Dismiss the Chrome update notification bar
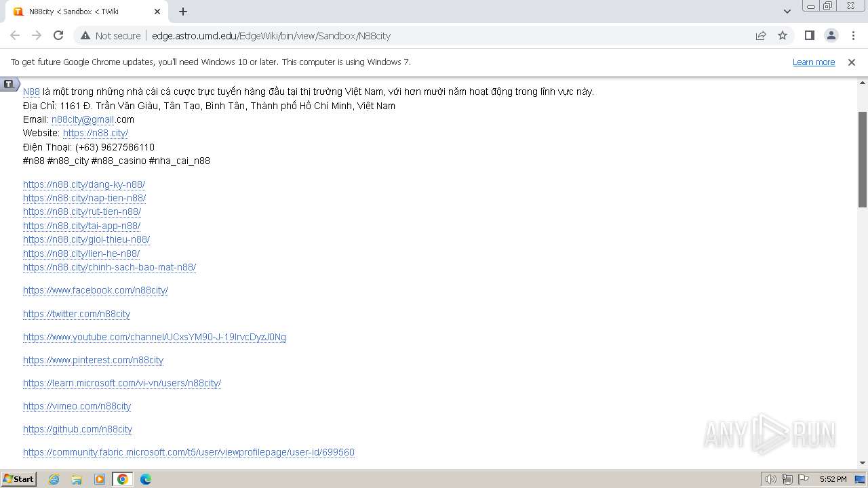 click(852, 62)
